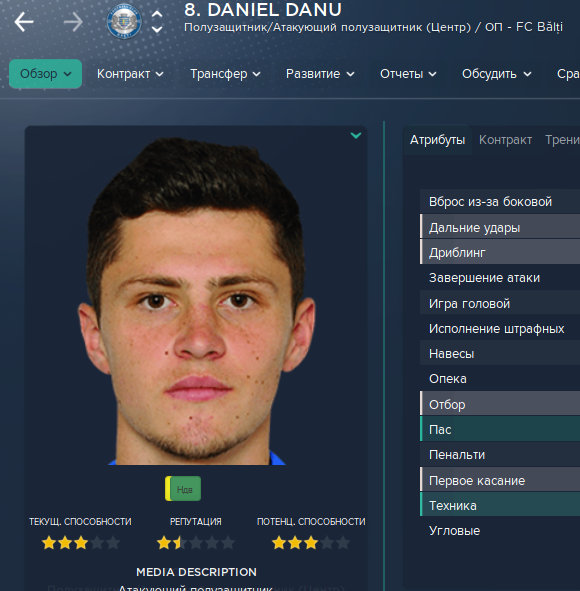Open the Отчеты menu
Viewport: 580px width, 591px height.
pyautogui.click(x=408, y=74)
